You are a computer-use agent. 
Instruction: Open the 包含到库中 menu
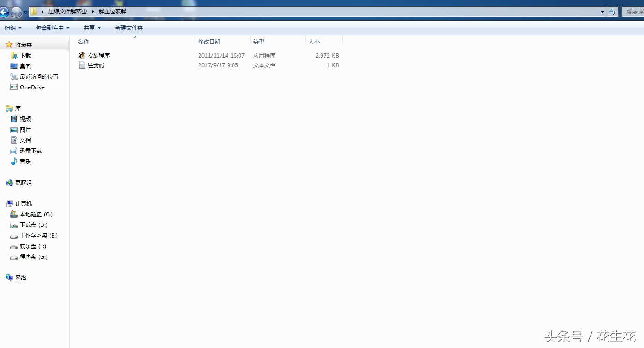pos(53,28)
